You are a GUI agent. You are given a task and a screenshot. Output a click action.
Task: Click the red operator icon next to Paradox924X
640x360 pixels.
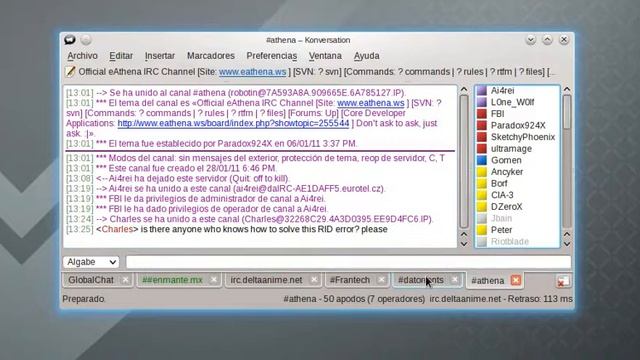click(482, 125)
